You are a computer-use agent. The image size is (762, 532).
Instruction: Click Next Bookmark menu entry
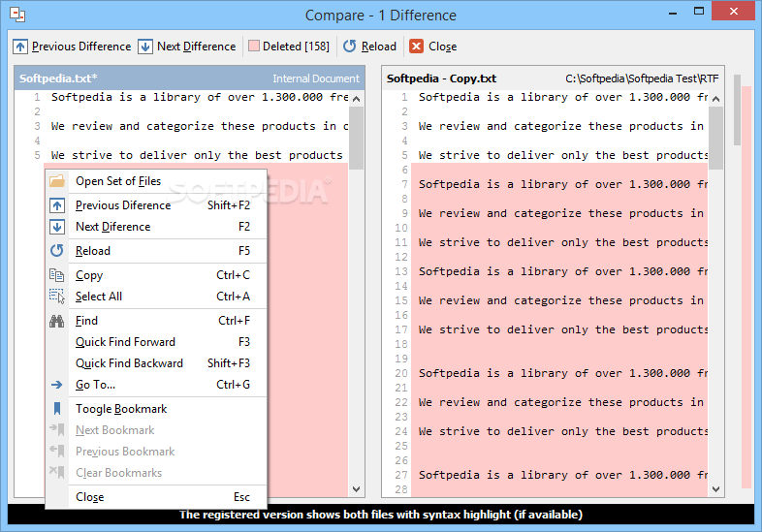click(x=156, y=430)
